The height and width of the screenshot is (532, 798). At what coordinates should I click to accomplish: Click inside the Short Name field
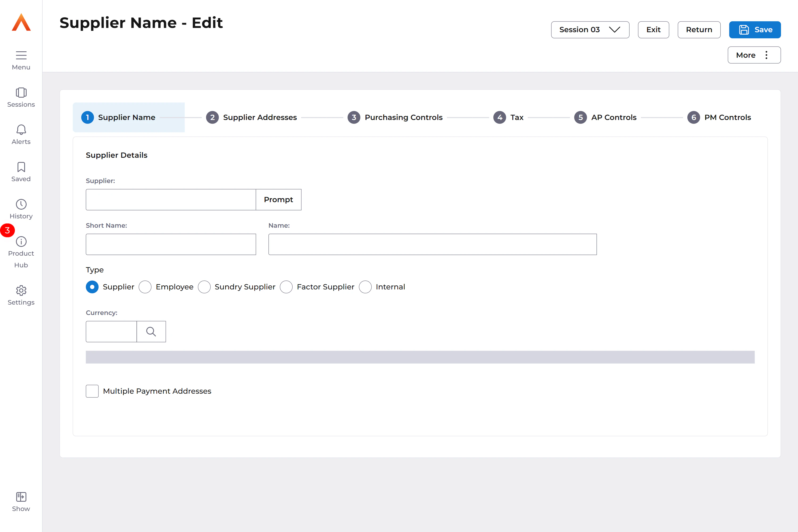click(171, 244)
